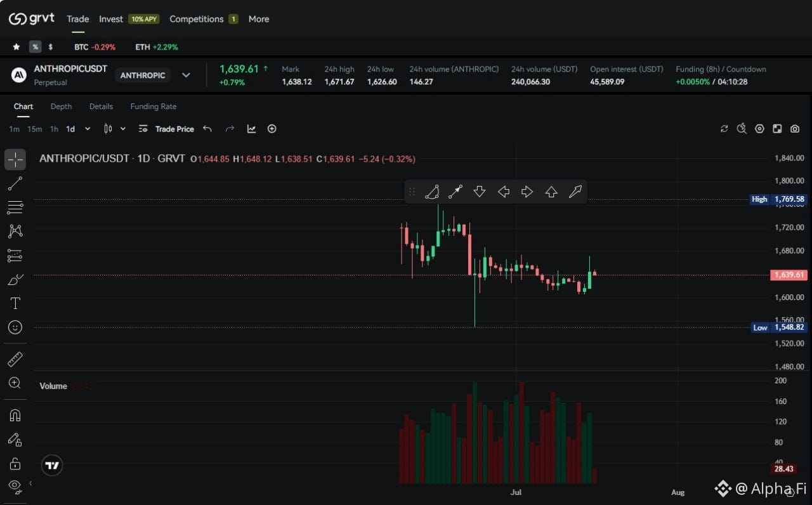
Task: Switch to the Depth tab
Action: tap(61, 106)
